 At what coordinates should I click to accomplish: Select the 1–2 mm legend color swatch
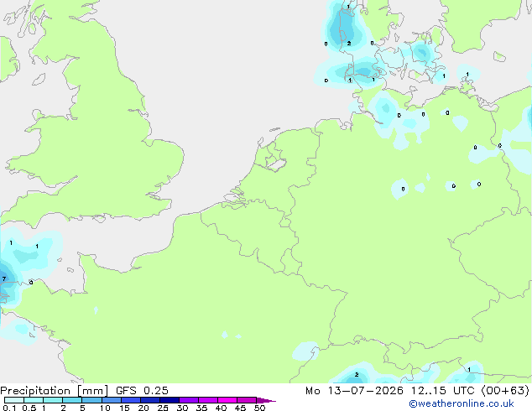point(53,400)
